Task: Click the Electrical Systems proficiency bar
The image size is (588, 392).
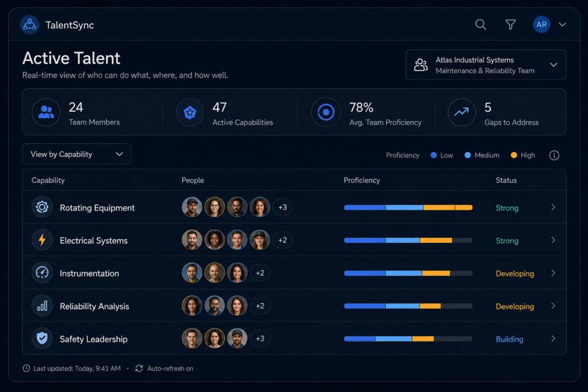Action: [x=408, y=240]
